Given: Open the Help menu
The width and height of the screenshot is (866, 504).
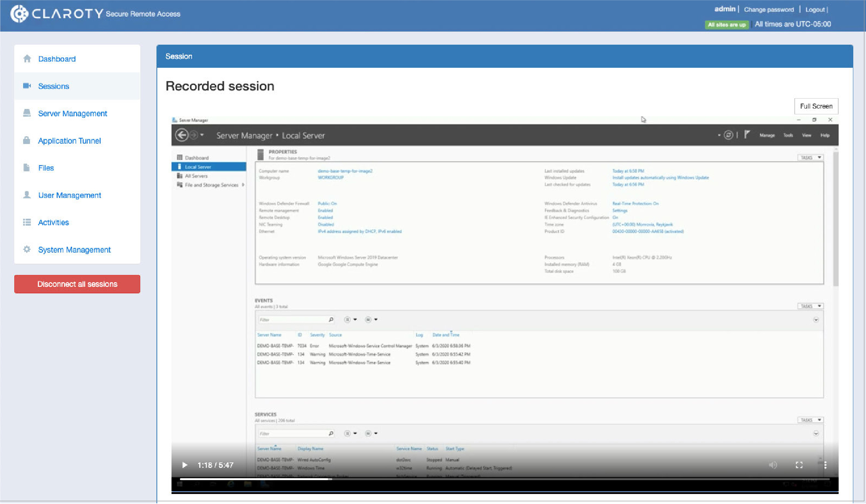Looking at the screenshot, I should click(x=825, y=135).
